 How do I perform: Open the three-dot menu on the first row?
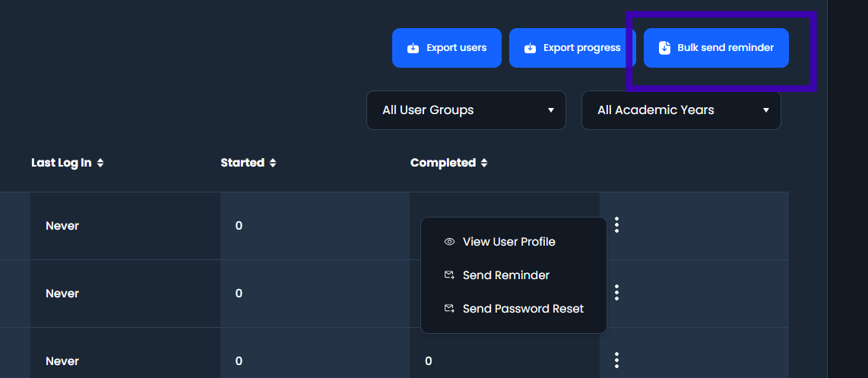click(616, 225)
